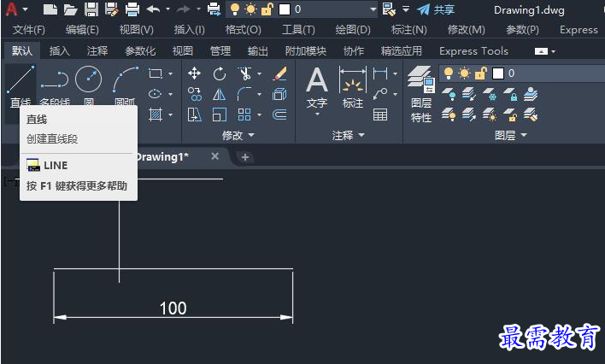This screenshot has width=605, height=364.
Task: Select the Copy tool icon
Action: point(195,94)
